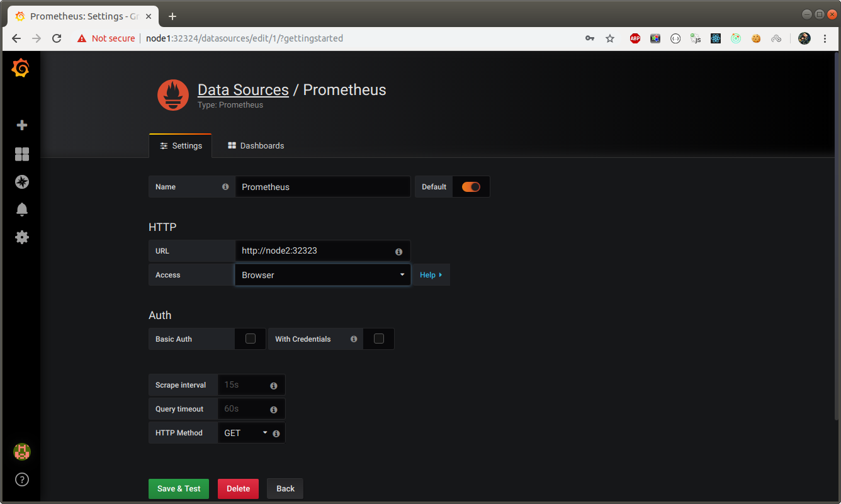Screen dimensions: 841x504
Task: Switch to the Dashboards tab
Action: (256, 145)
